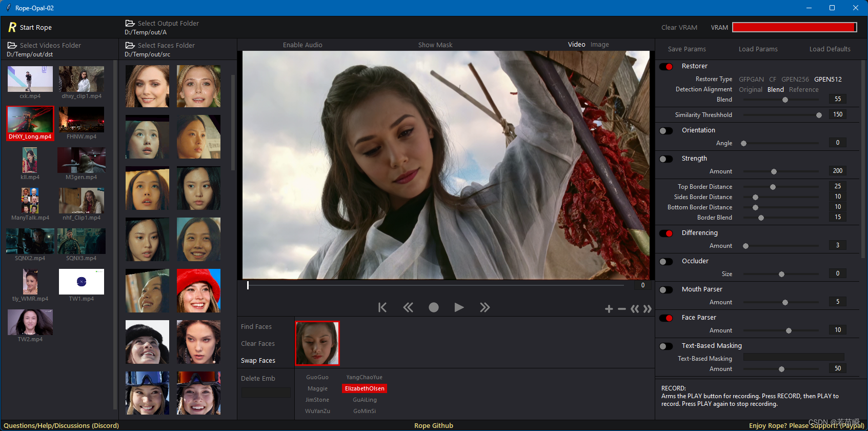The height and width of the screenshot is (431, 868).
Task: Turn off the Face Parser switch
Action: pyautogui.click(x=666, y=318)
